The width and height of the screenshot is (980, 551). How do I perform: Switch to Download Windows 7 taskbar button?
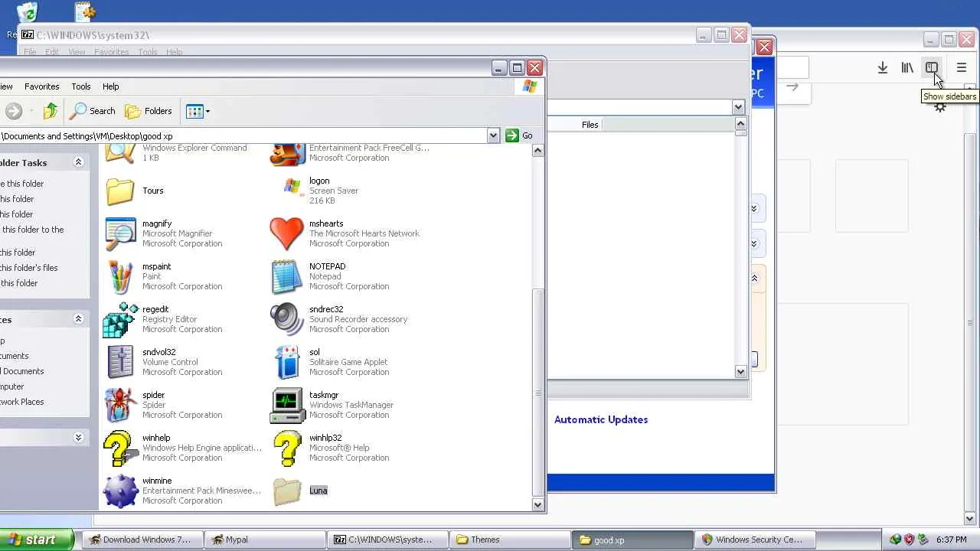click(x=142, y=540)
